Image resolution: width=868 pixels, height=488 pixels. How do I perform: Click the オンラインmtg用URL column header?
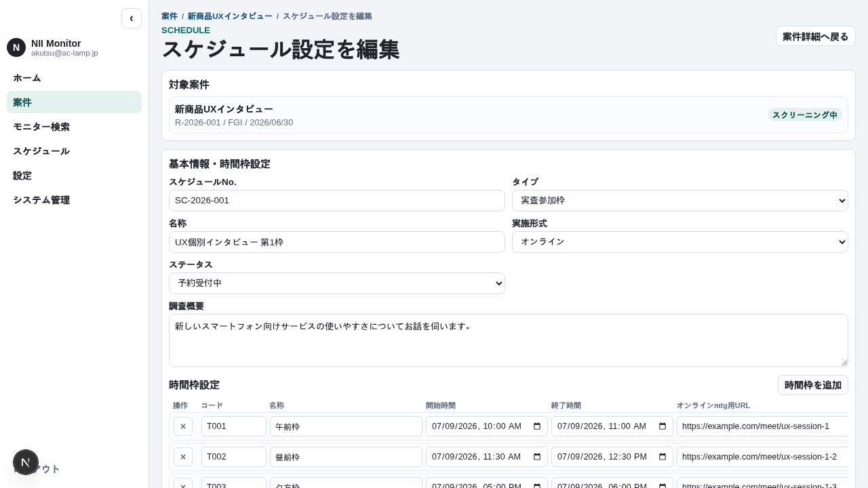pyautogui.click(x=713, y=405)
